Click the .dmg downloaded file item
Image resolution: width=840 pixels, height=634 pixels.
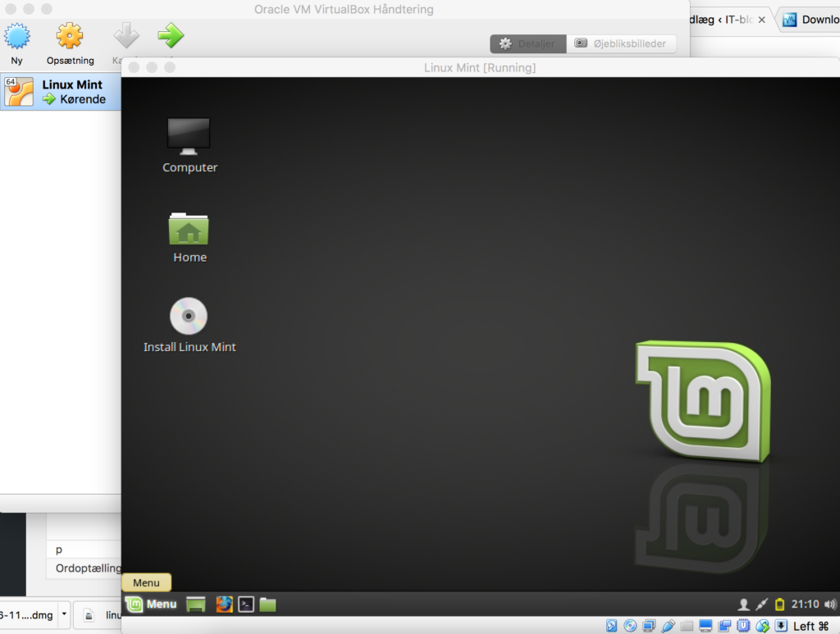click(x=27, y=615)
